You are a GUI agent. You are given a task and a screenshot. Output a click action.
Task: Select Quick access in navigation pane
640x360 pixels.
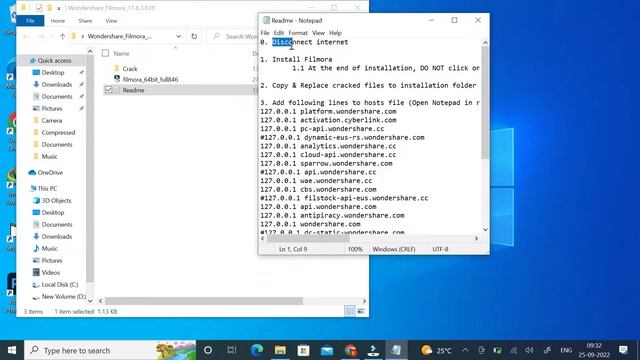click(x=54, y=60)
